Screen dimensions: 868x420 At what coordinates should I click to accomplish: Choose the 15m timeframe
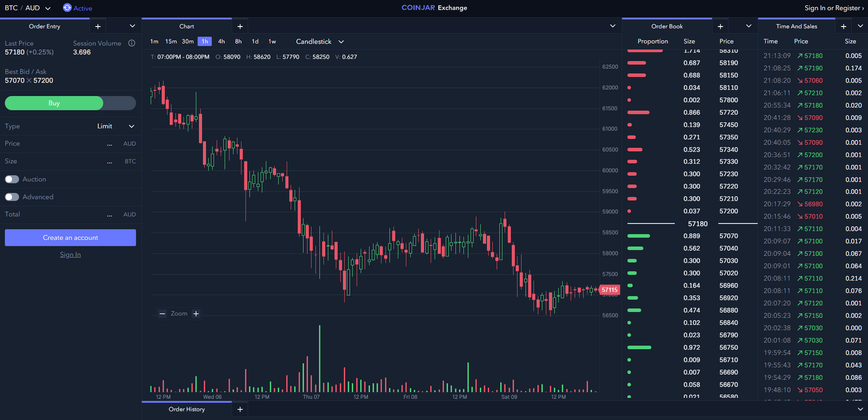(x=171, y=42)
